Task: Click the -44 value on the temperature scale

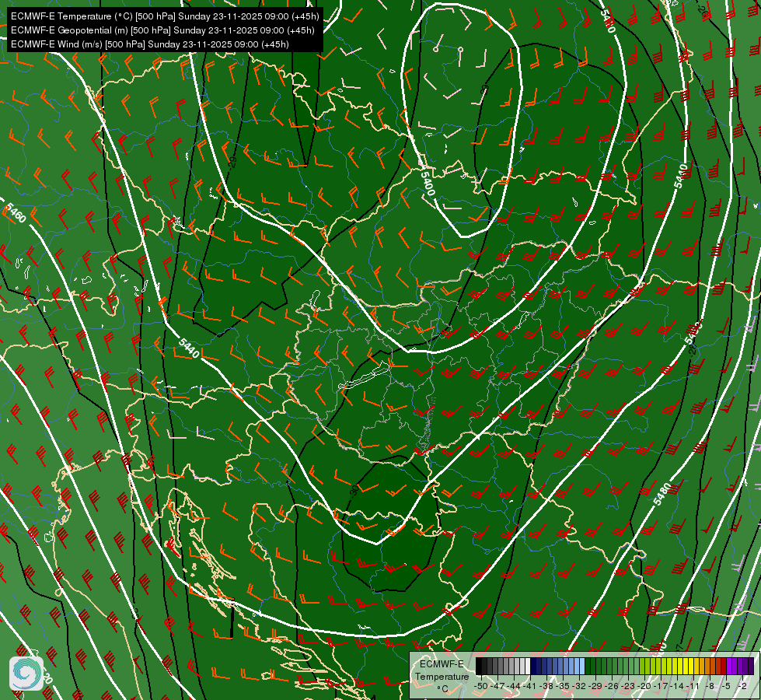Action: [x=514, y=686]
